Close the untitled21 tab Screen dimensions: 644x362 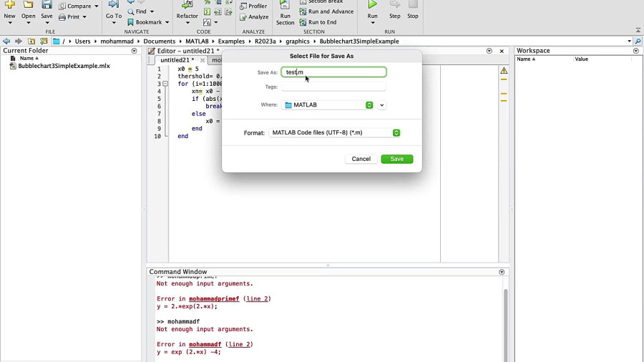[203, 60]
